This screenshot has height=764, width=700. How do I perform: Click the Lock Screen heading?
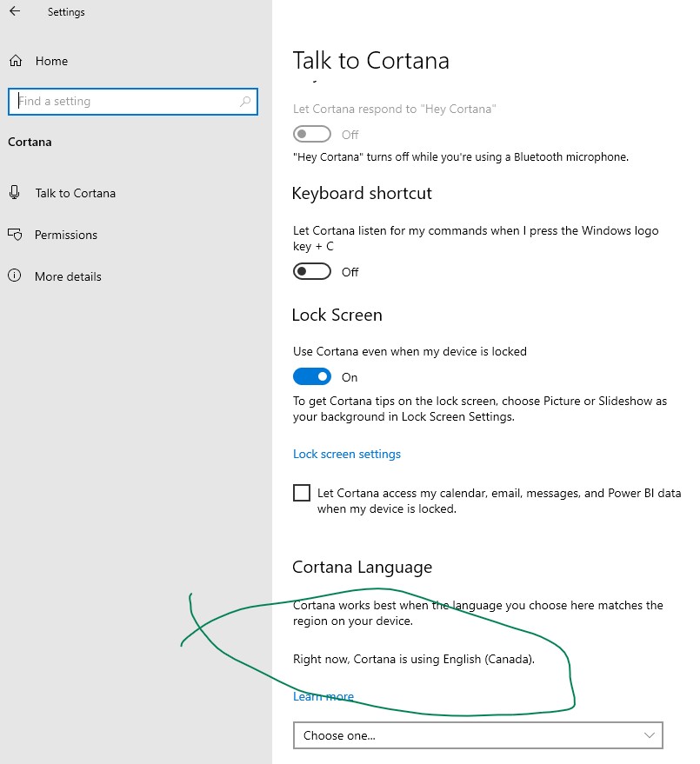click(x=337, y=315)
